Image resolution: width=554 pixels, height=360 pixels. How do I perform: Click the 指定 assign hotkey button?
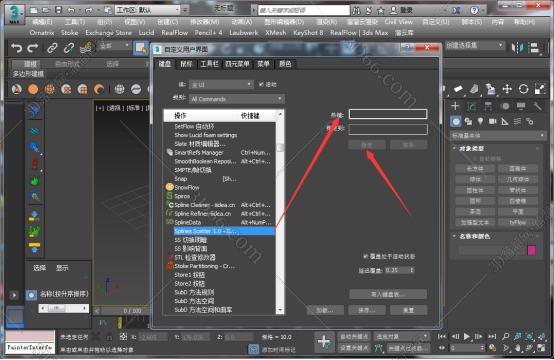click(367, 145)
